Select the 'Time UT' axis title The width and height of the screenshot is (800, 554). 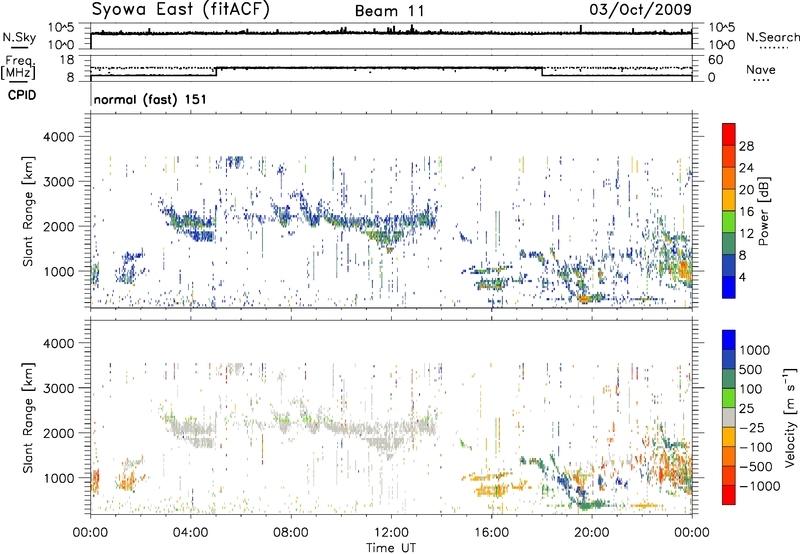391,548
